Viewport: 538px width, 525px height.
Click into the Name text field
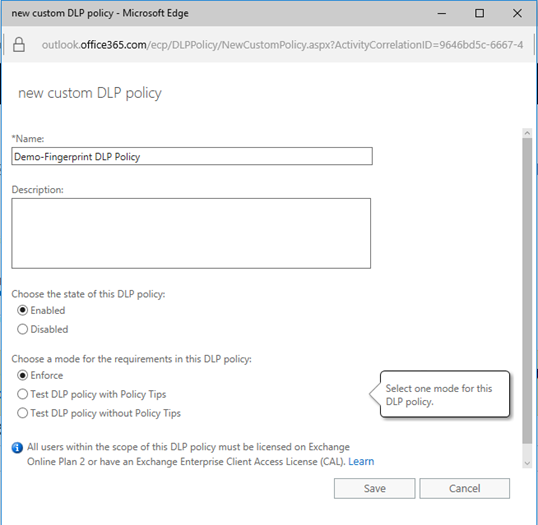pos(192,156)
